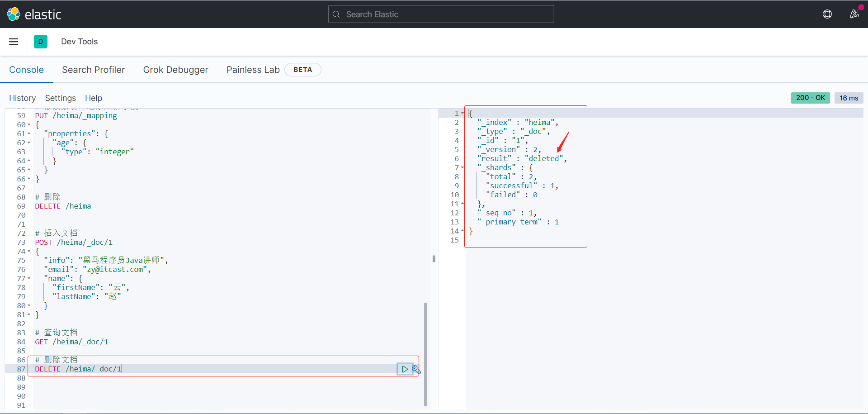Click the Dev Tools breadcrumb

pos(79,42)
